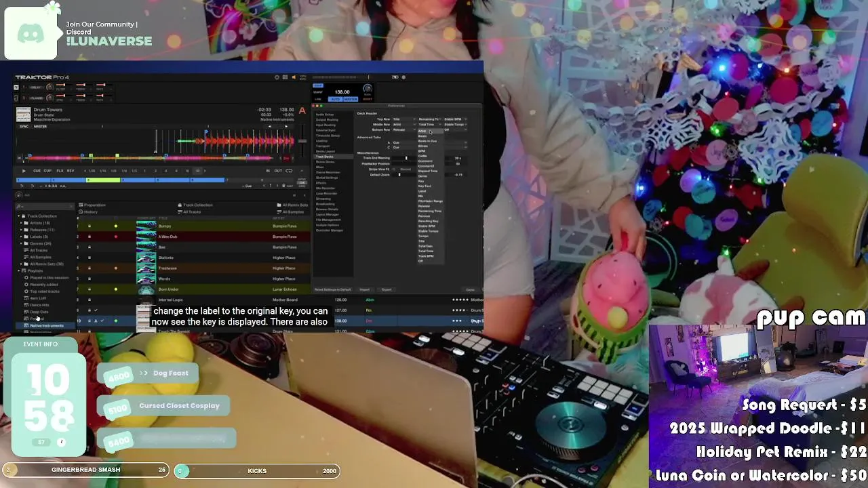Toggle MASTER on deck A
This screenshot has height=488, width=868.
pyautogui.click(x=41, y=126)
